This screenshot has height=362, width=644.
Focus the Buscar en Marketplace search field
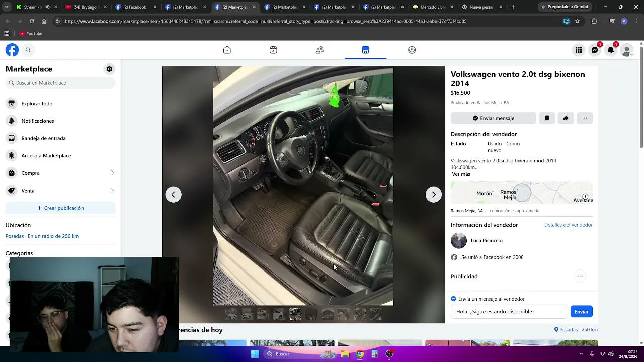tap(60, 83)
